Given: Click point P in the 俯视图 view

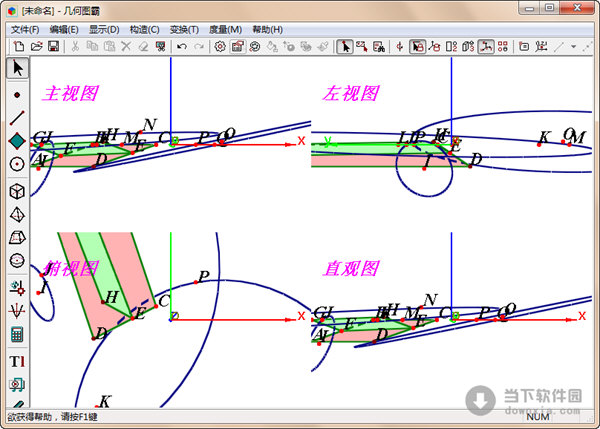Looking at the screenshot, I should coord(196,282).
